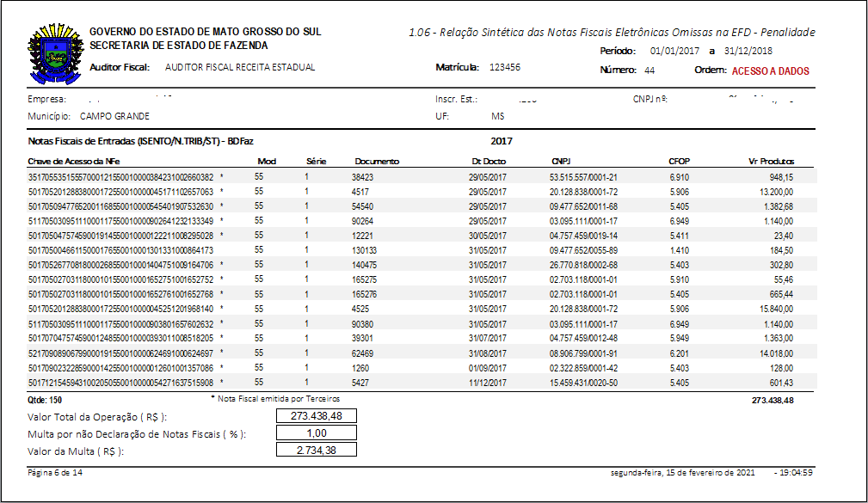The width and height of the screenshot is (868, 503).
Task: Click the red ACESSO A DADOS text
Action: 770,71
